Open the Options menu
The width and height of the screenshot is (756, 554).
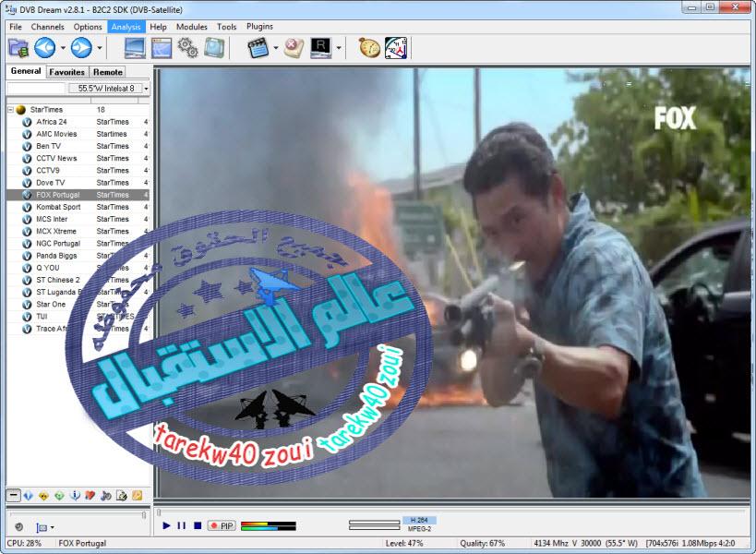point(88,27)
